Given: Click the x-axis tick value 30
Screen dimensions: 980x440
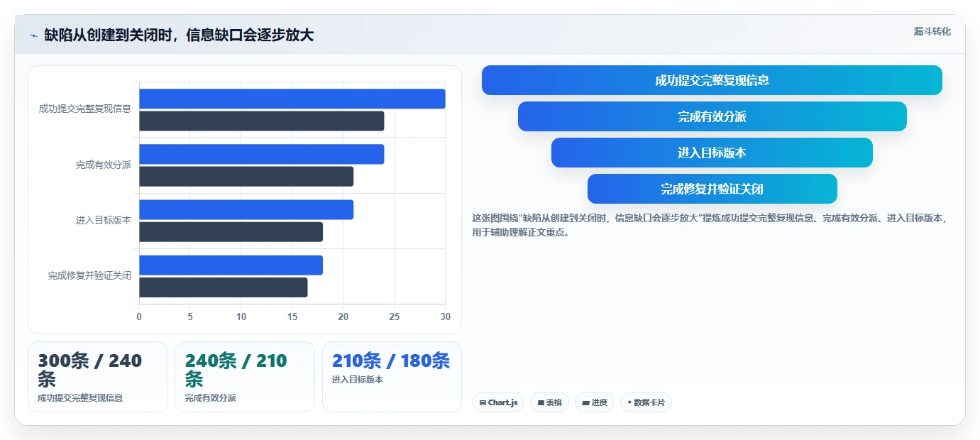Looking at the screenshot, I should coord(446,317).
